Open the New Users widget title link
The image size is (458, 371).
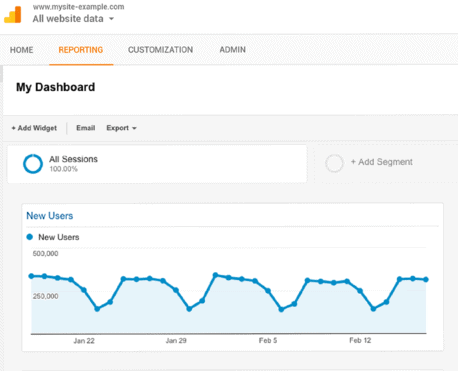50,216
